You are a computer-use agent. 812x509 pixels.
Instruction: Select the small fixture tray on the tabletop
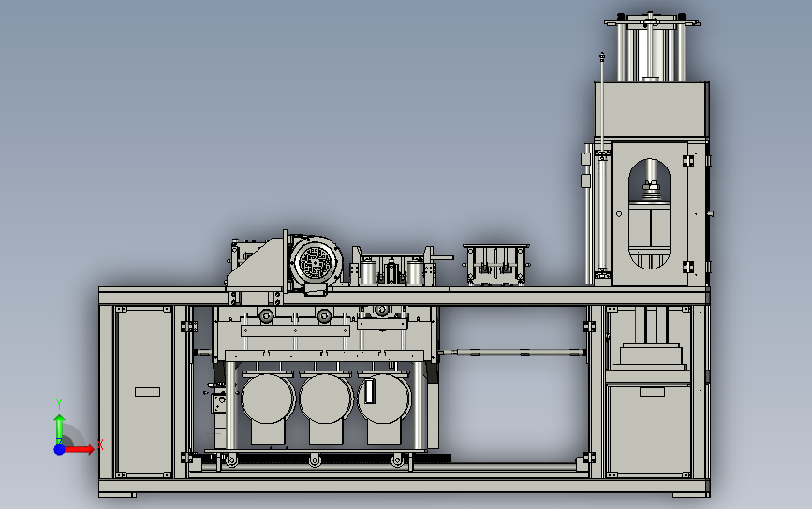(x=496, y=265)
